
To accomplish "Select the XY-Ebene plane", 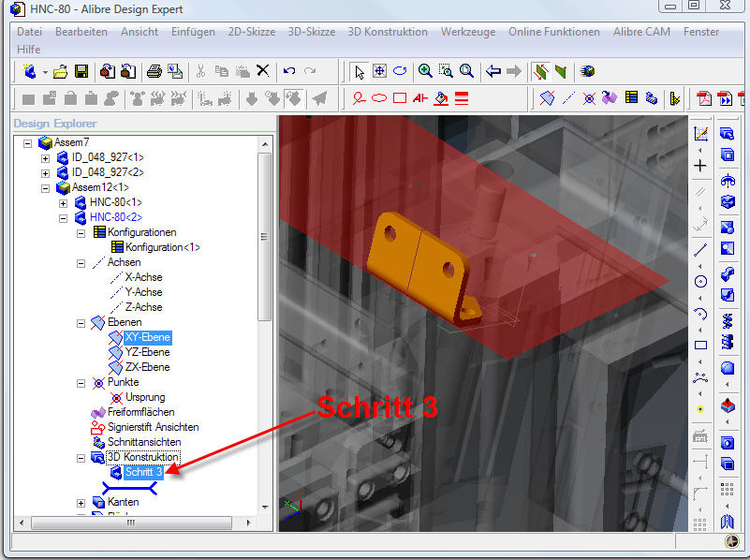I will [147, 337].
